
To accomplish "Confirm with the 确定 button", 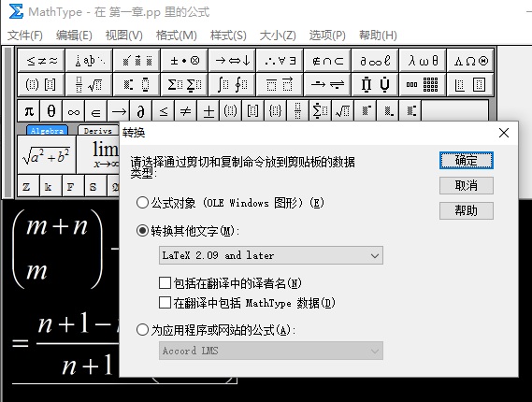I will pos(467,160).
